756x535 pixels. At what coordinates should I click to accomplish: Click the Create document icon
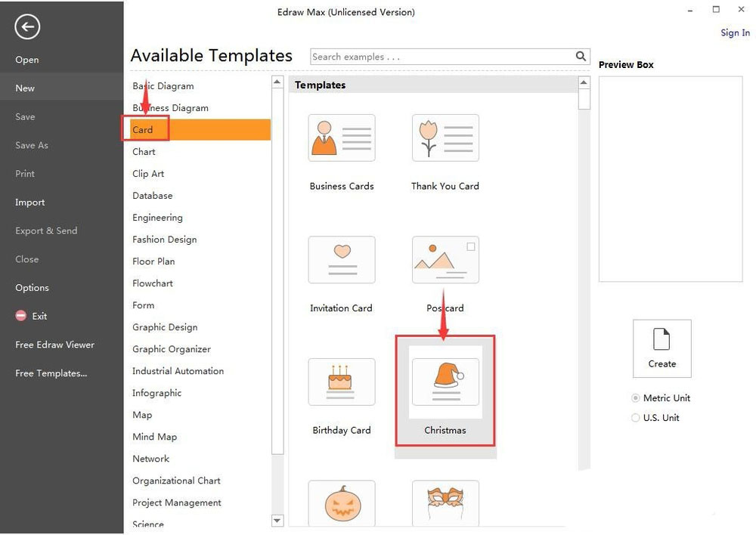click(x=661, y=348)
